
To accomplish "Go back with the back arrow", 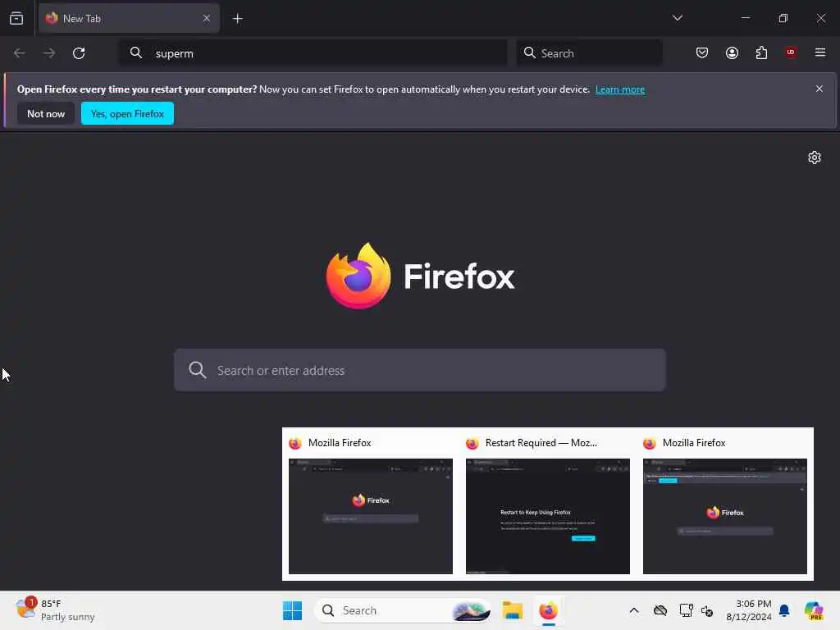I will pyautogui.click(x=20, y=53).
